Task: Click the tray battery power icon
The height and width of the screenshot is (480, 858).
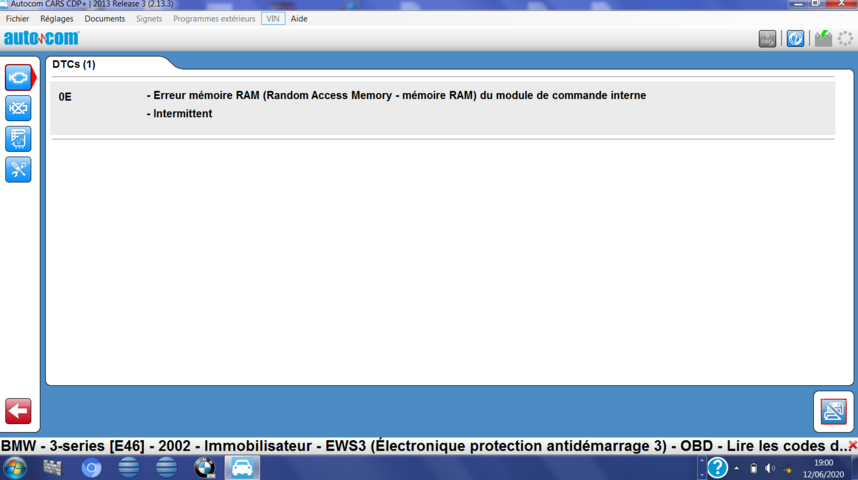Action: 753,469
